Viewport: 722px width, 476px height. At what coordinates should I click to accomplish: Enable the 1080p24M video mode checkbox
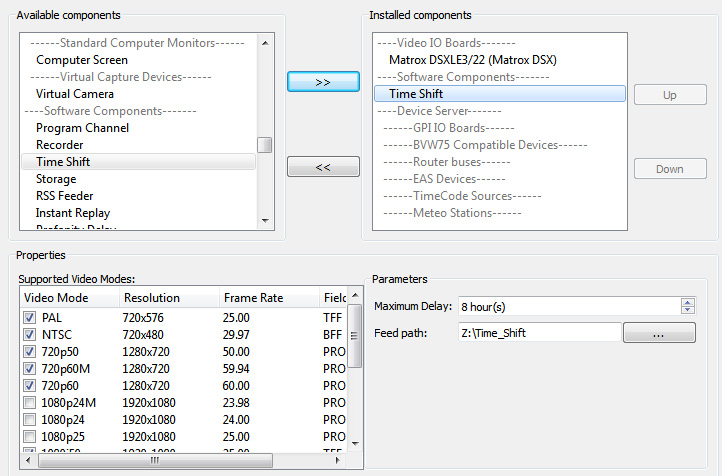[x=29, y=403]
